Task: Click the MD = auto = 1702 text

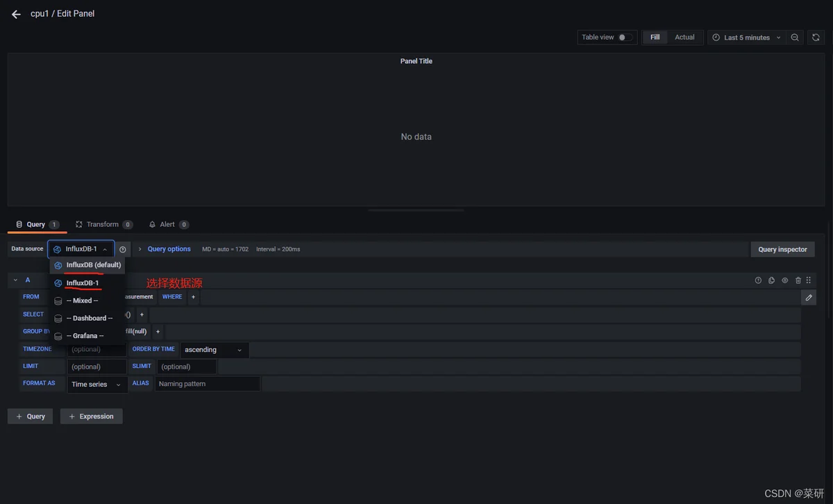Action: click(x=225, y=249)
